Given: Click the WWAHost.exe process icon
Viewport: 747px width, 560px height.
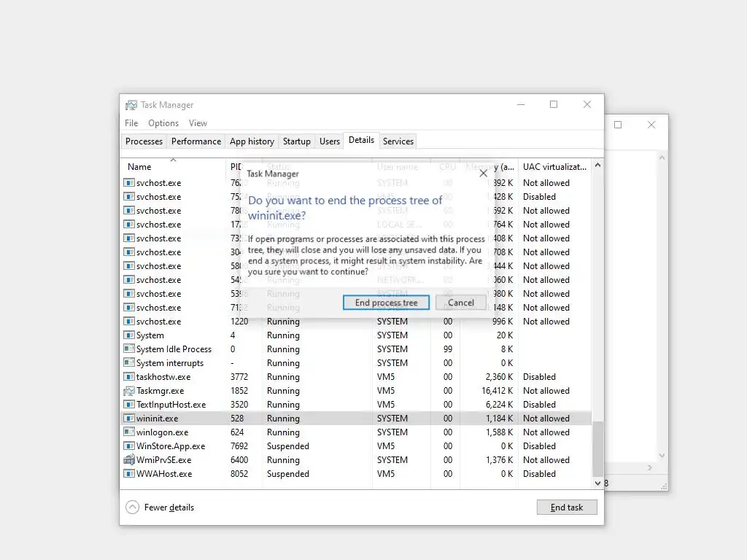Looking at the screenshot, I should tap(128, 474).
